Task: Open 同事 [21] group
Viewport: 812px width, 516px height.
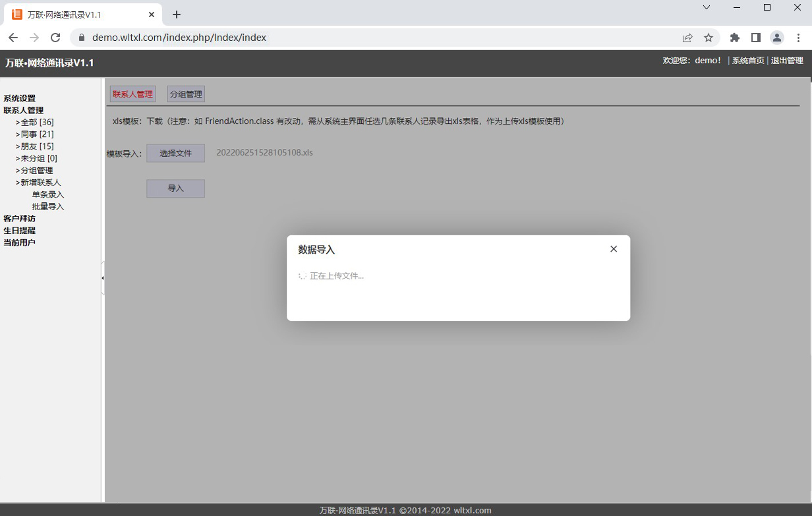Action: [38, 134]
